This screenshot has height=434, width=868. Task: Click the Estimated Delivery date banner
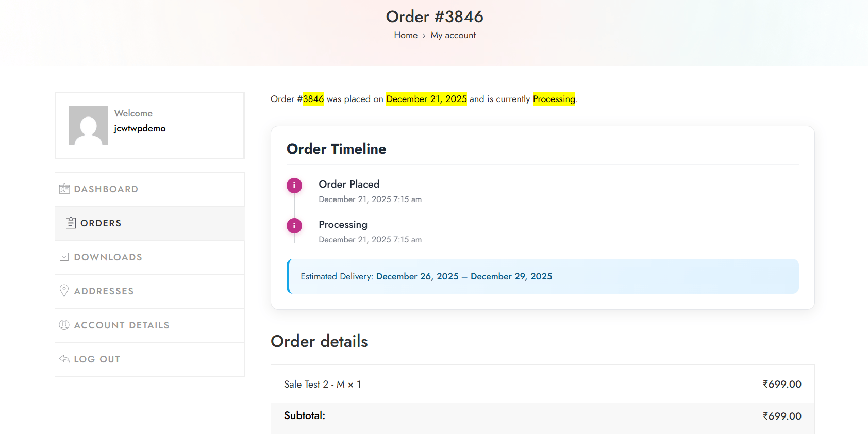tap(542, 276)
